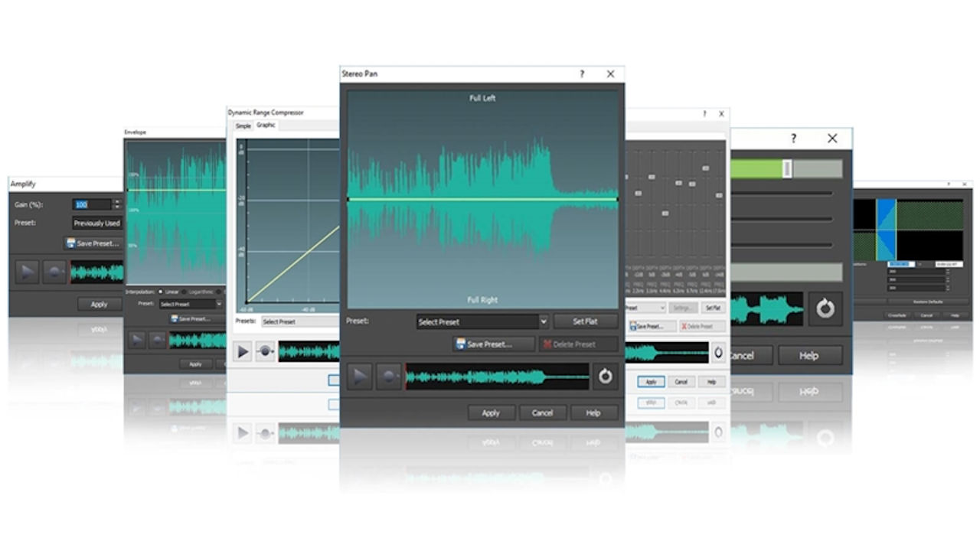Click Save Preset in equalizer dialog
The image size is (980, 551).
[653, 326]
